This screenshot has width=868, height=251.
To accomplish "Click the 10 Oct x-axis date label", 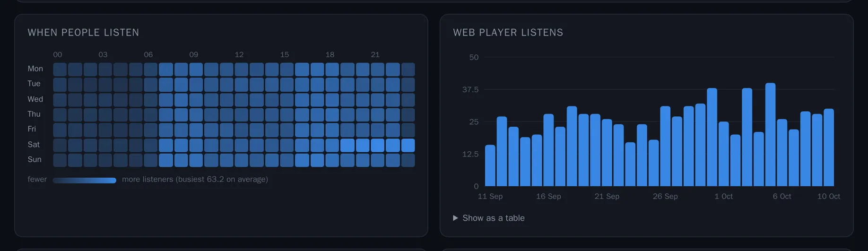I will [x=829, y=196].
